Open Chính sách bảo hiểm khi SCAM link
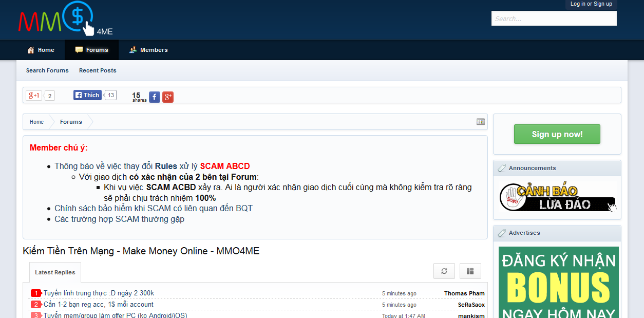The width and height of the screenshot is (644, 318). pos(154,208)
